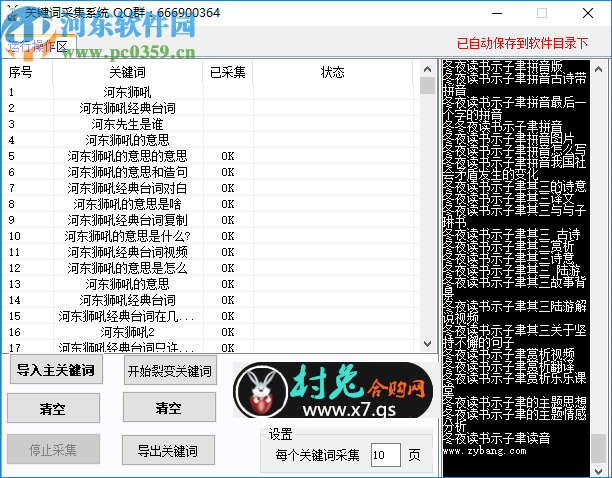Click result line 冬夜读书示子聿读音

click(x=497, y=438)
